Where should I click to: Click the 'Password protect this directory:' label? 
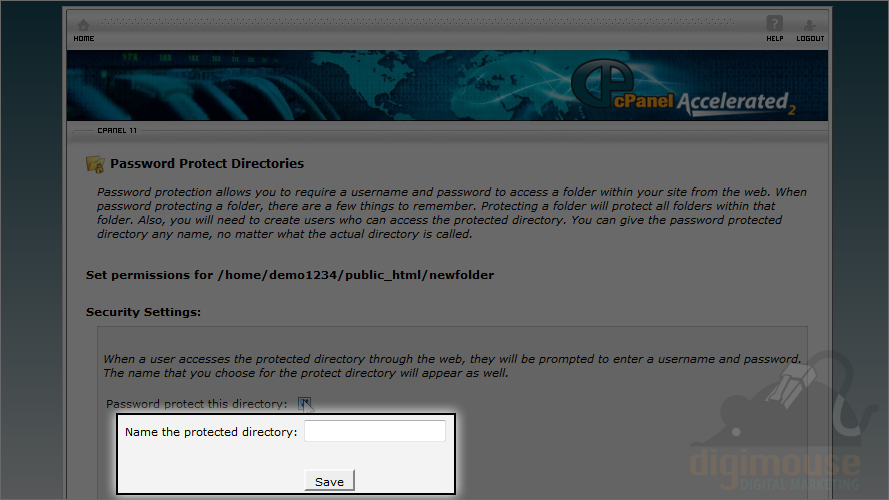click(x=197, y=404)
